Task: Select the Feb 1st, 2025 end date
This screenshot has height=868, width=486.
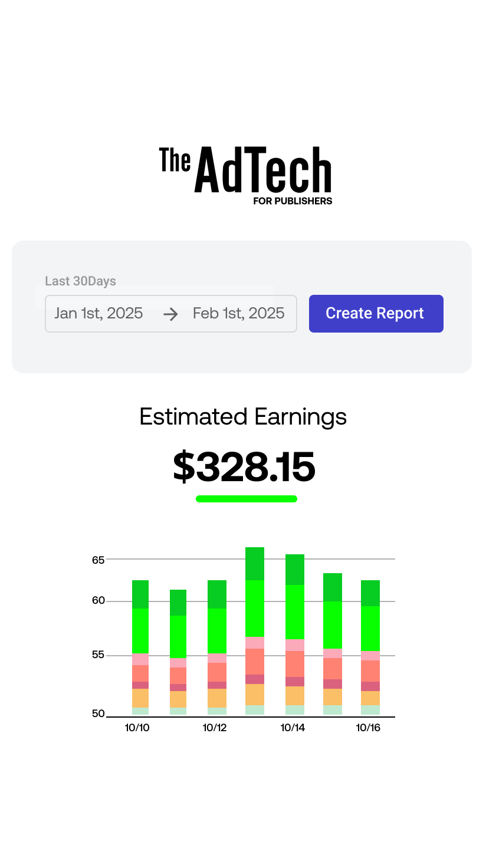Action: (239, 313)
